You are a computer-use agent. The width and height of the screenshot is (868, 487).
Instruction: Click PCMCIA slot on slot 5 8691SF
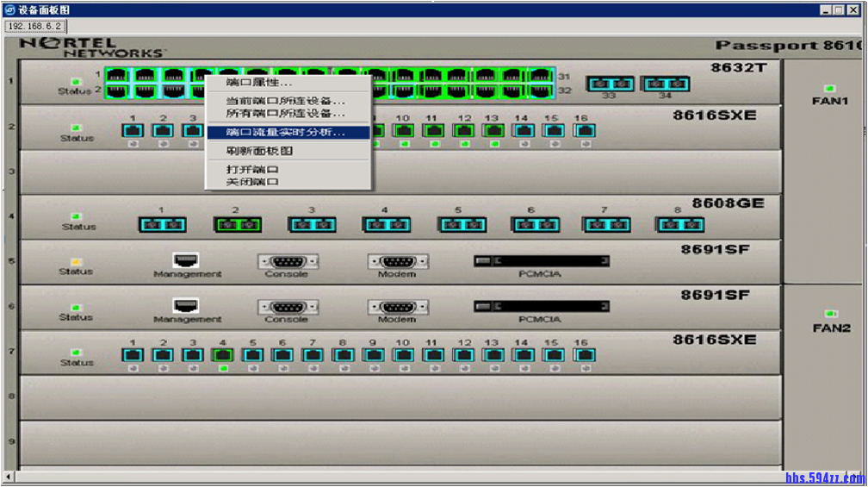[542, 261]
